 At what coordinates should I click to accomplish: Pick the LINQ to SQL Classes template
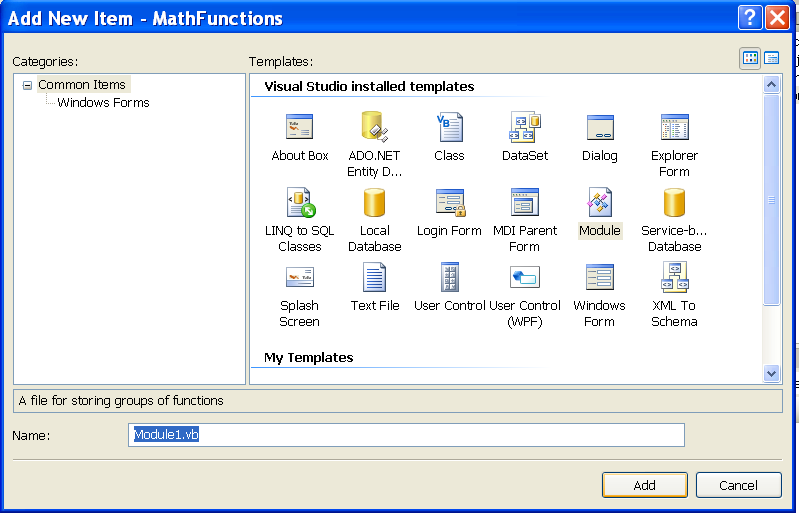(300, 202)
